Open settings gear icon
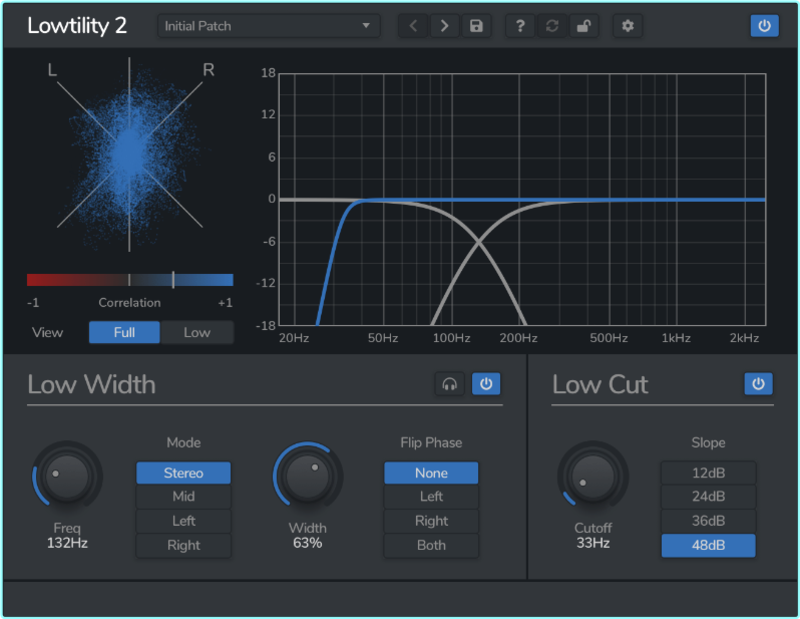This screenshot has width=800, height=619. click(x=628, y=26)
